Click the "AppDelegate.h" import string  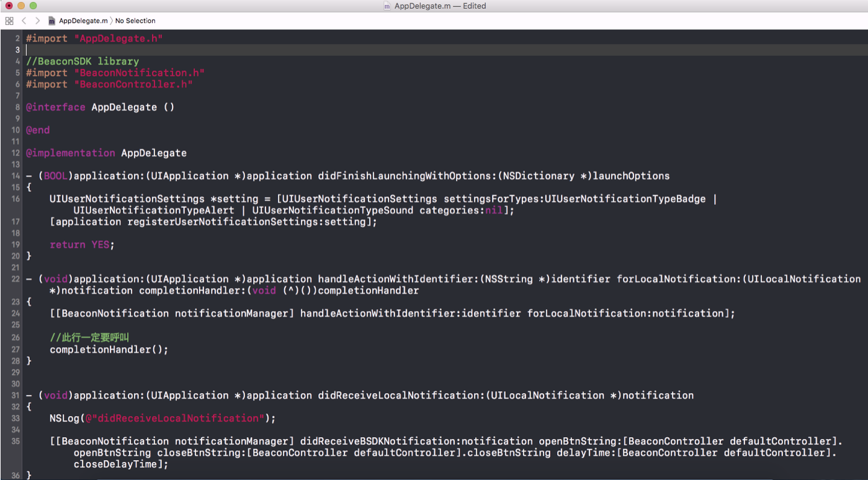(x=119, y=38)
